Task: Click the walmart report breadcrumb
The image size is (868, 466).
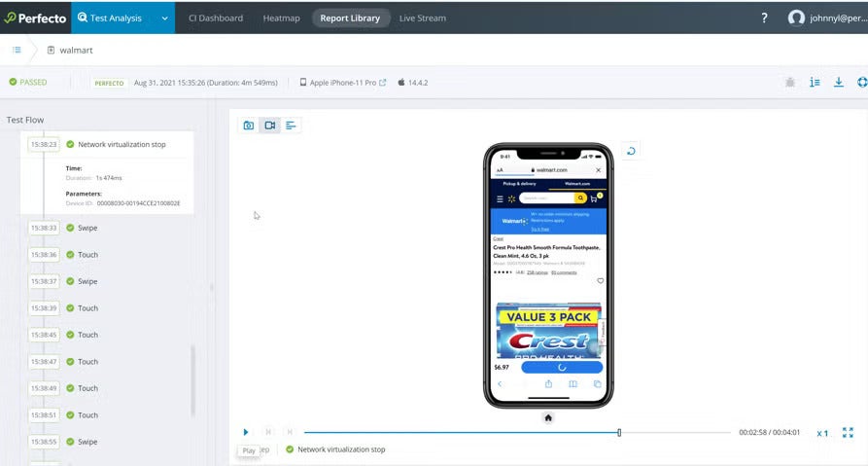Action: (x=70, y=50)
